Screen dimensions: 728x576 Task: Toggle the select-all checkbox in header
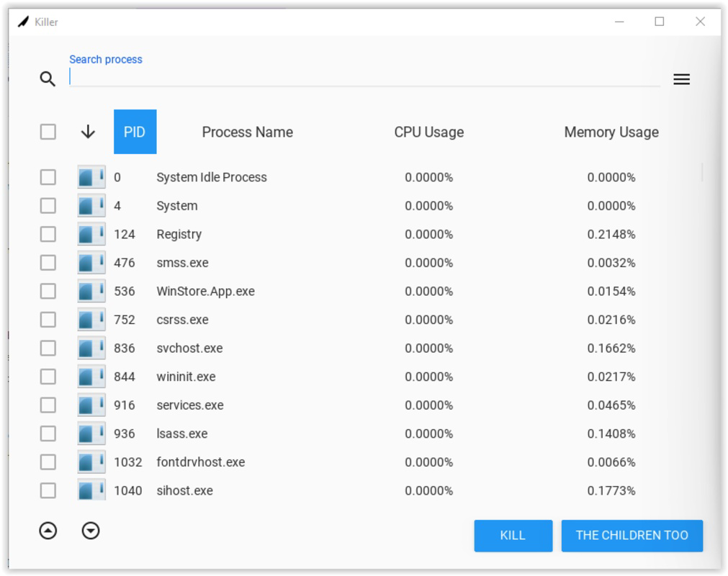point(48,132)
